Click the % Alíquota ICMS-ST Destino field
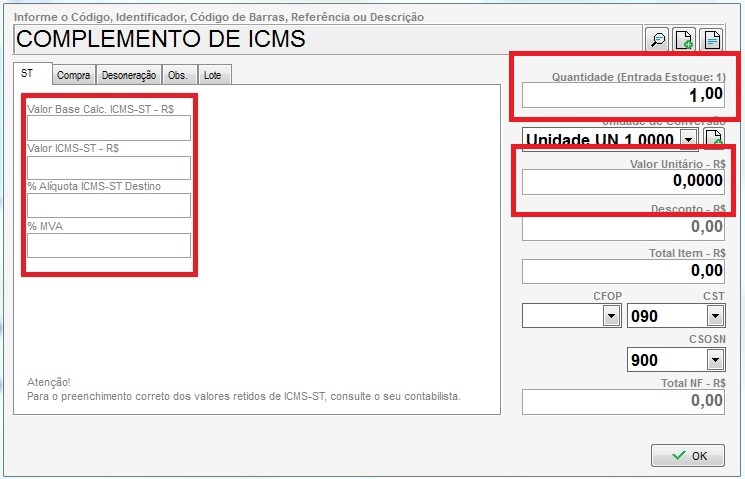The width and height of the screenshot is (745, 479). (108, 206)
